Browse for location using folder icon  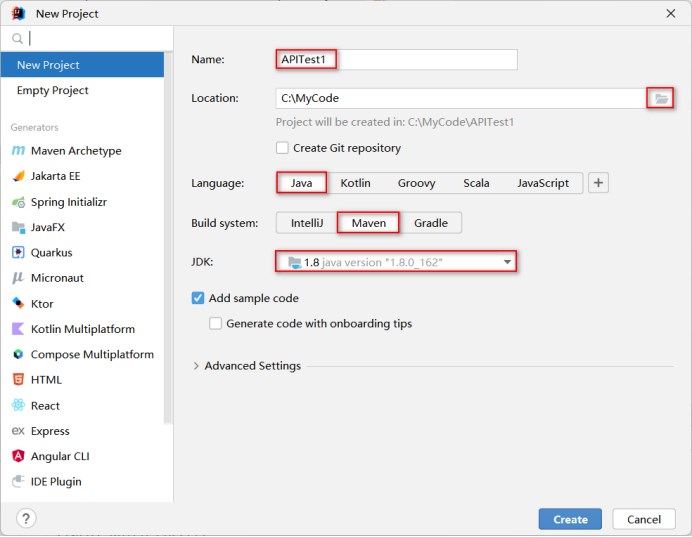pyautogui.click(x=660, y=98)
